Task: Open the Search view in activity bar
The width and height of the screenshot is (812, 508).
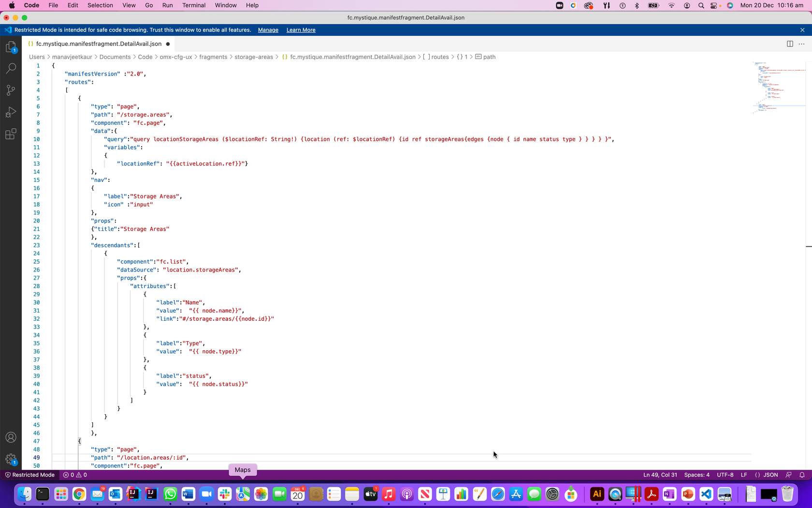Action: [11, 68]
